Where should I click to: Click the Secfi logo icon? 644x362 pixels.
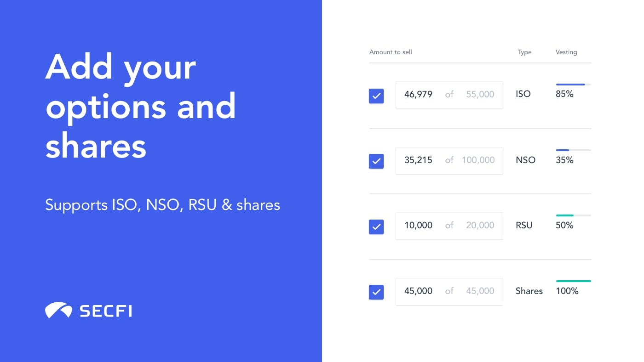click(58, 311)
